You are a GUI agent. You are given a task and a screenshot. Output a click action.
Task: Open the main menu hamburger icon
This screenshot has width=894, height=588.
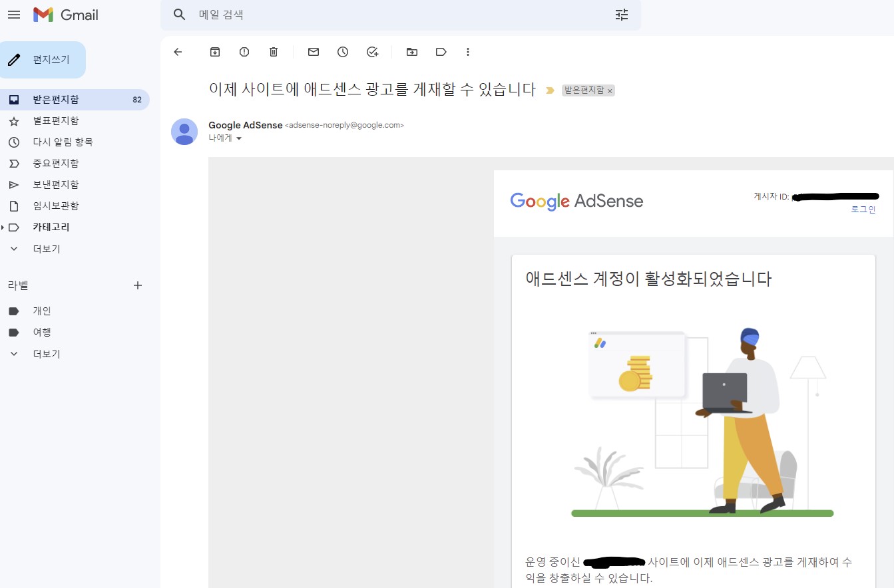pos(13,15)
